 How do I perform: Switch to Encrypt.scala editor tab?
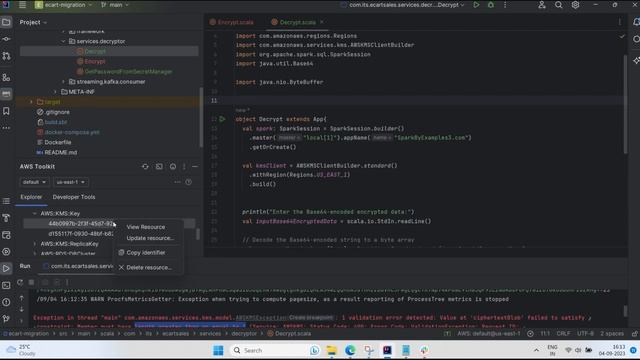pyautogui.click(x=232, y=22)
